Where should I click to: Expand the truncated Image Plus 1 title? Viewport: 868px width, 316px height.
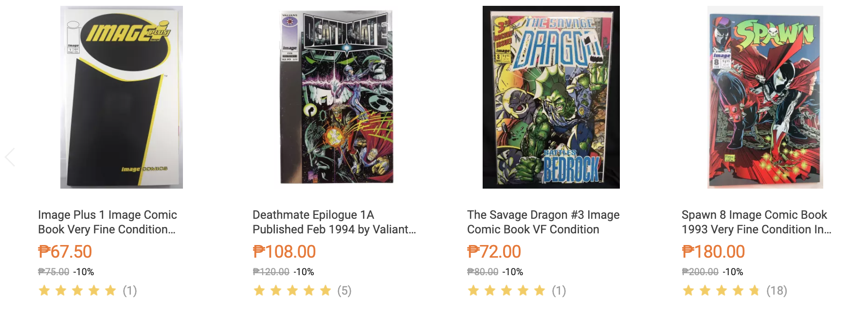point(108,222)
